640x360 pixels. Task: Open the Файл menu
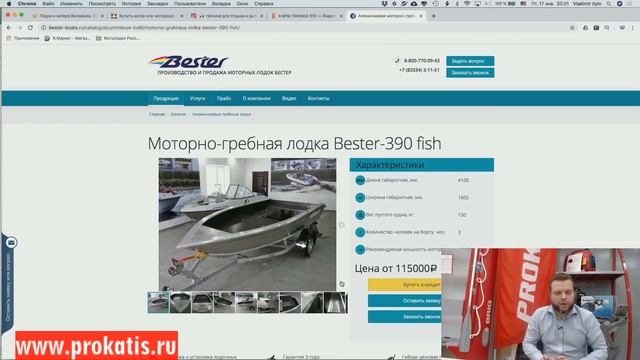point(48,3)
